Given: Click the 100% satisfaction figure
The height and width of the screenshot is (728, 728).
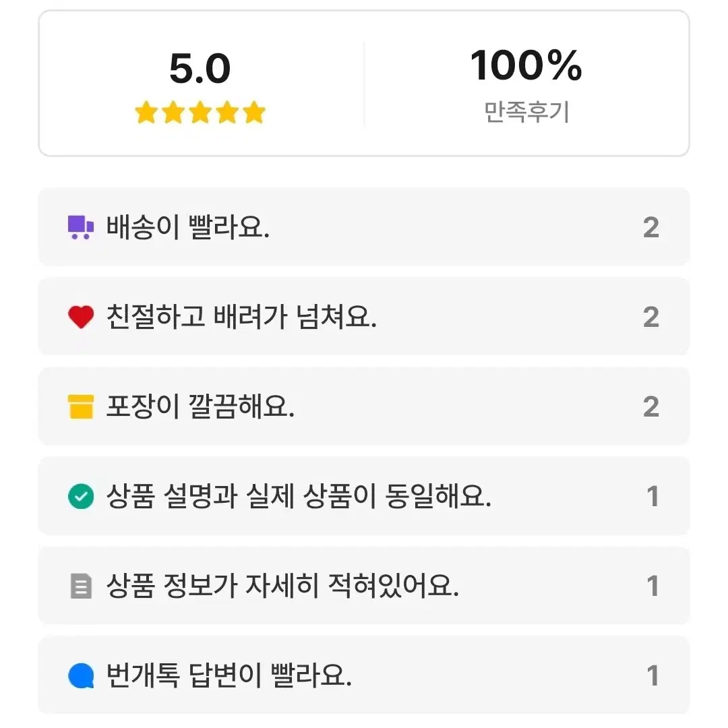Looking at the screenshot, I should (x=526, y=65).
